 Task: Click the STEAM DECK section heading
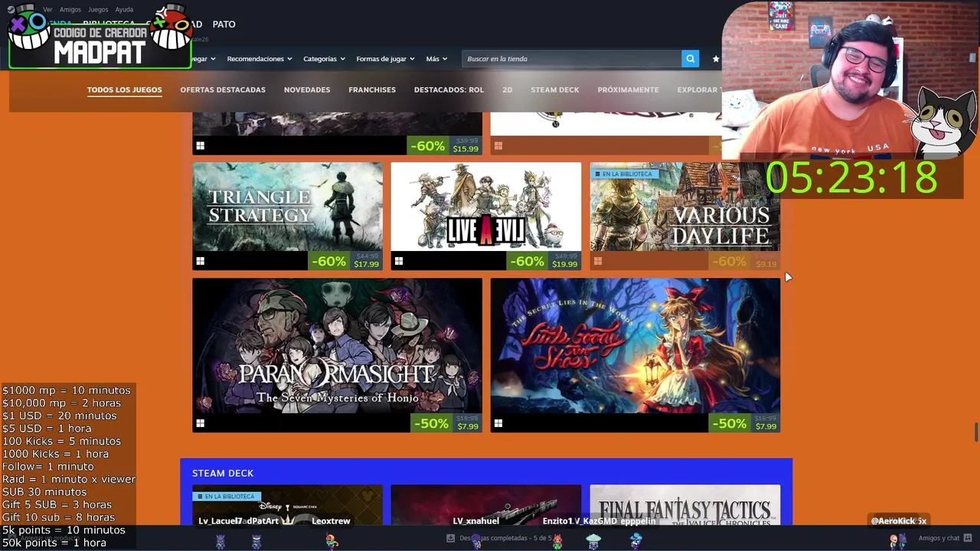click(223, 473)
